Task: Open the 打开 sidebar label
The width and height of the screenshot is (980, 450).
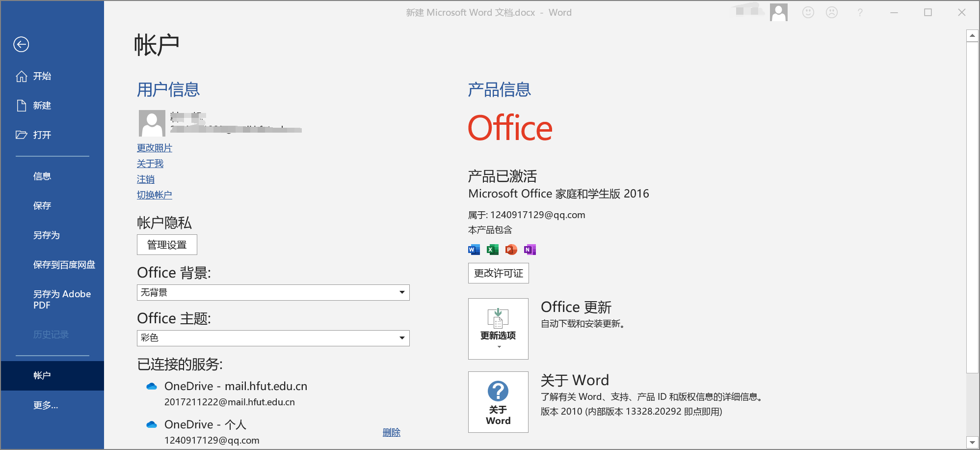Action: [42, 135]
